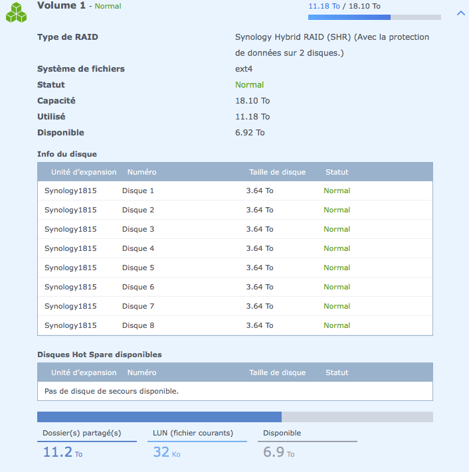469x476 pixels.
Task: Select the Disque 1 row
Action: tap(234, 191)
